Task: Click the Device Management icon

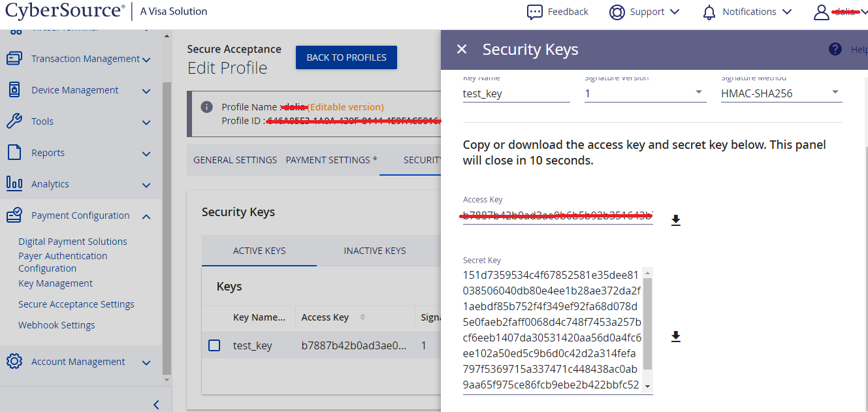Action: click(x=14, y=90)
